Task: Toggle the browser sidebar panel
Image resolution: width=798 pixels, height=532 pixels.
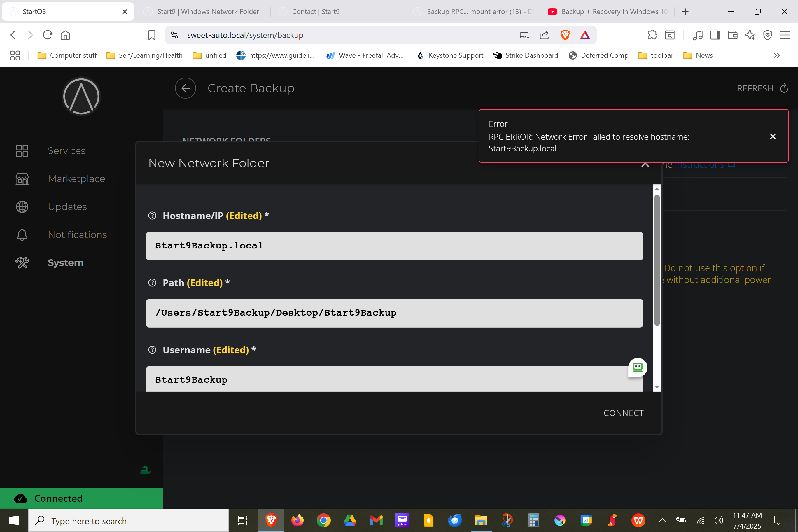Action: [x=715, y=35]
